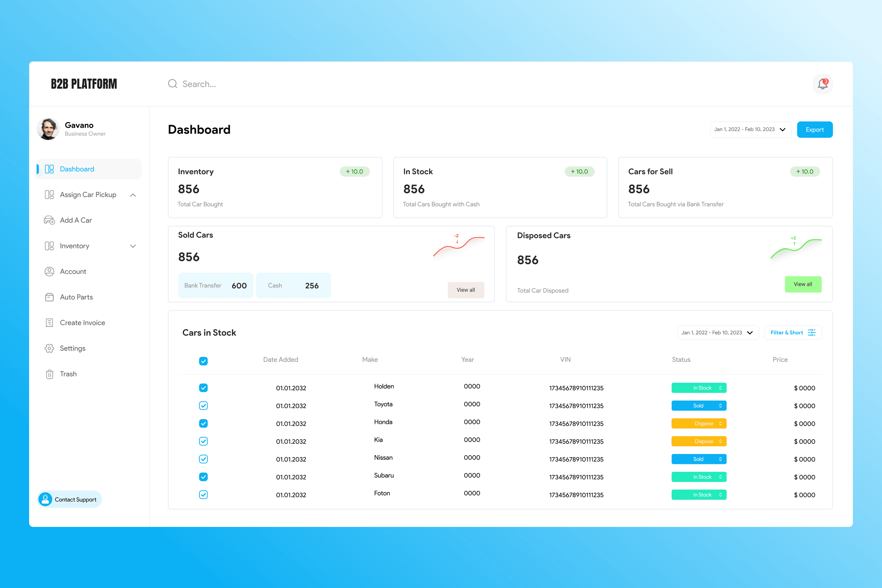Expand the Inventory sidebar chevron
This screenshot has width=882, height=588.
coord(133,247)
